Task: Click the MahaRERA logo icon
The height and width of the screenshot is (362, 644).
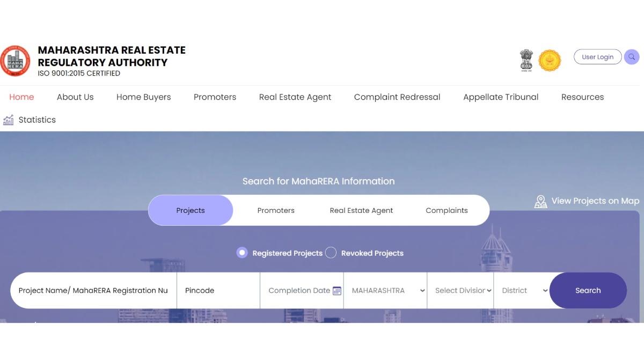Action: click(15, 61)
